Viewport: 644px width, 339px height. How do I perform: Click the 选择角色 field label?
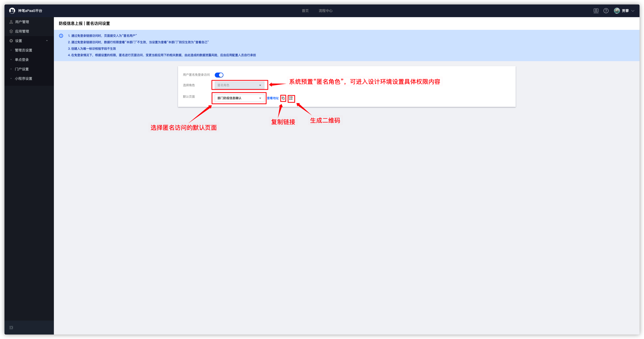(x=189, y=85)
